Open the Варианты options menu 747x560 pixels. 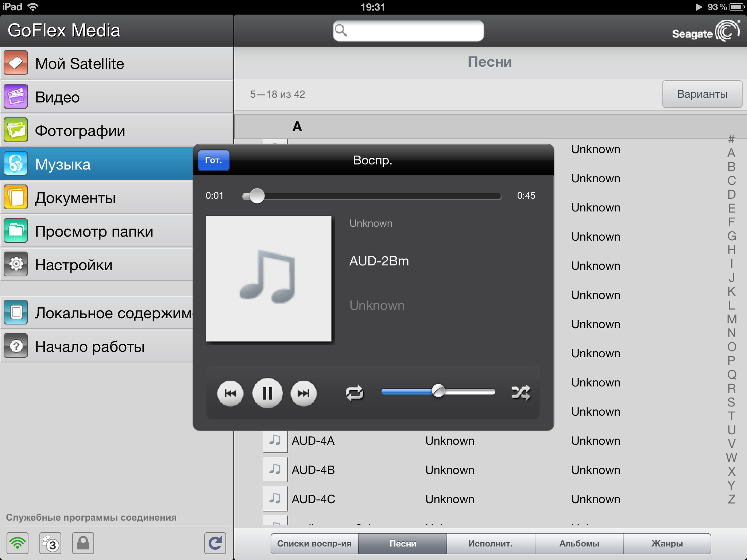click(x=702, y=94)
